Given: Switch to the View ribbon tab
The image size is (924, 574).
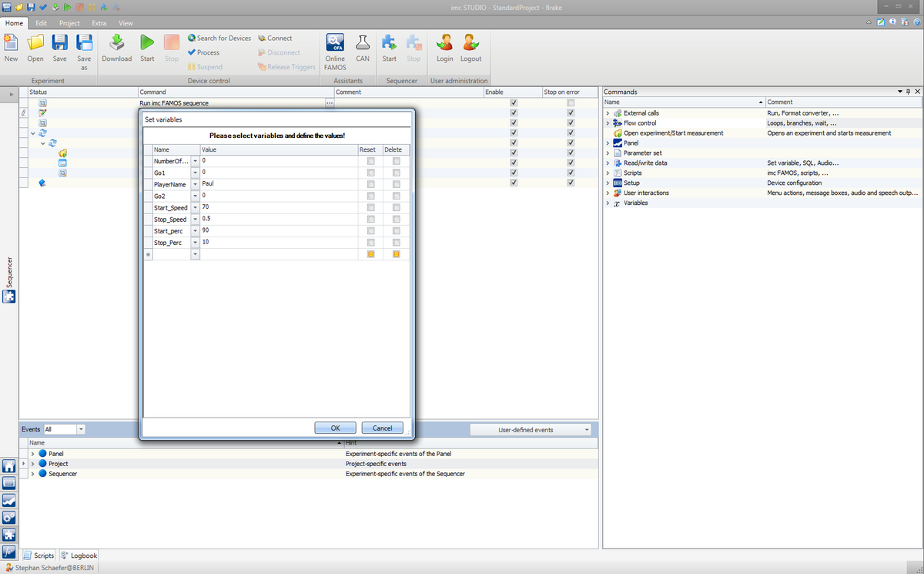Looking at the screenshot, I should click(126, 23).
